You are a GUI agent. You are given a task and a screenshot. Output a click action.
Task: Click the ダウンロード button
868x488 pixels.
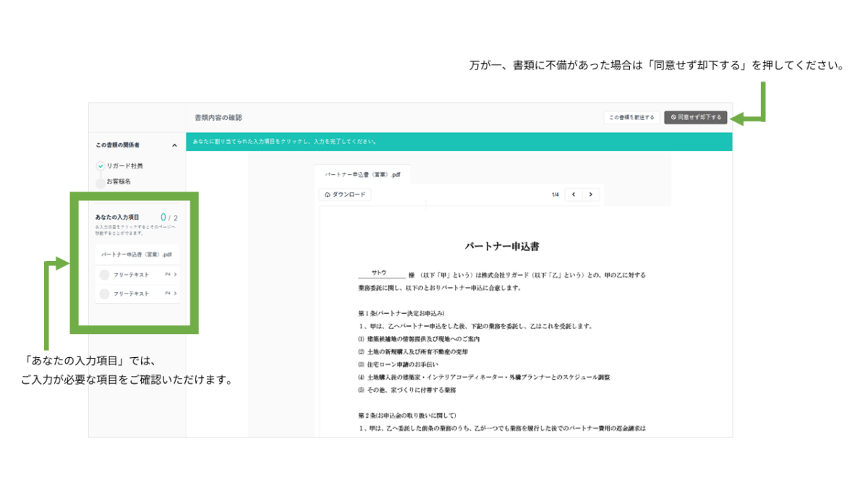(x=346, y=194)
